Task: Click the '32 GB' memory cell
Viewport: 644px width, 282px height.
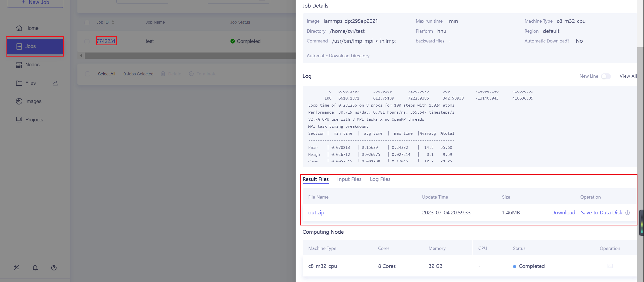Action: click(x=435, y=266)
